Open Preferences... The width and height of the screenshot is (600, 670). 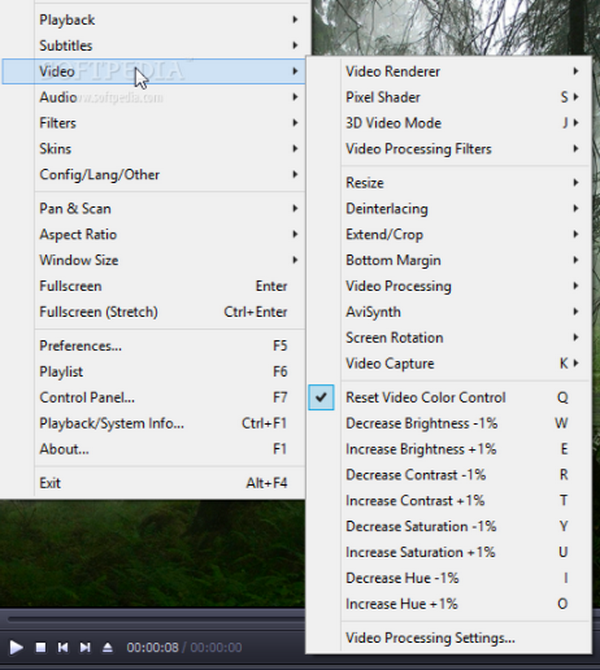(81, 346)
